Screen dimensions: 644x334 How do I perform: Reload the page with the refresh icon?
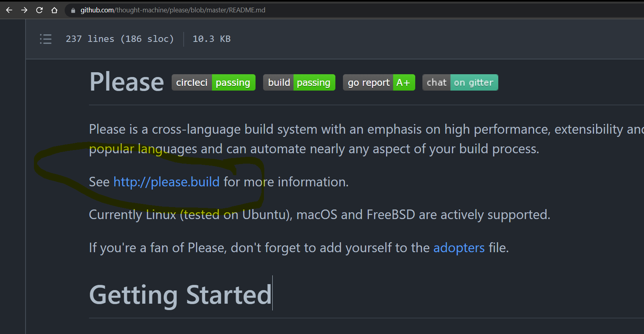(x=39, y=10)
